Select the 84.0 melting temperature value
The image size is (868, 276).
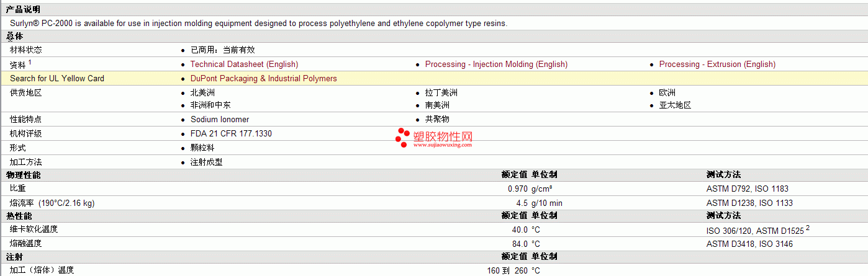(x=520, y=244)
